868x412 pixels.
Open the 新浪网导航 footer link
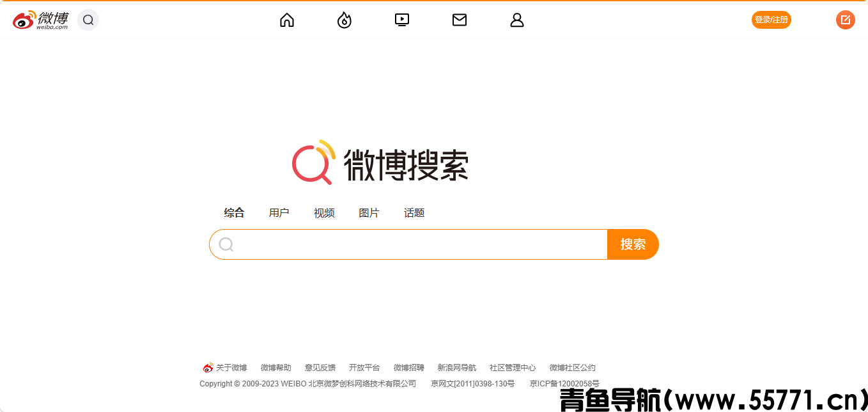(x=457, y=368)
